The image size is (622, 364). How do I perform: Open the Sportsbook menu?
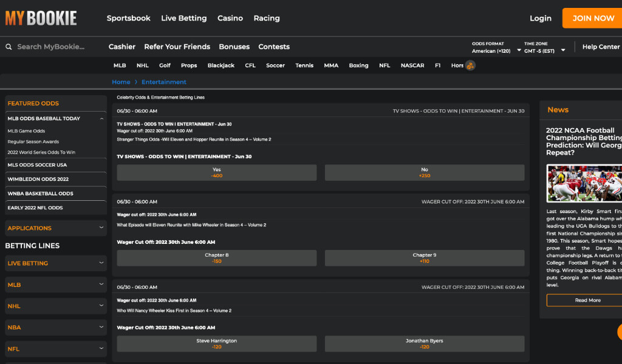click(x=129, y=18)
